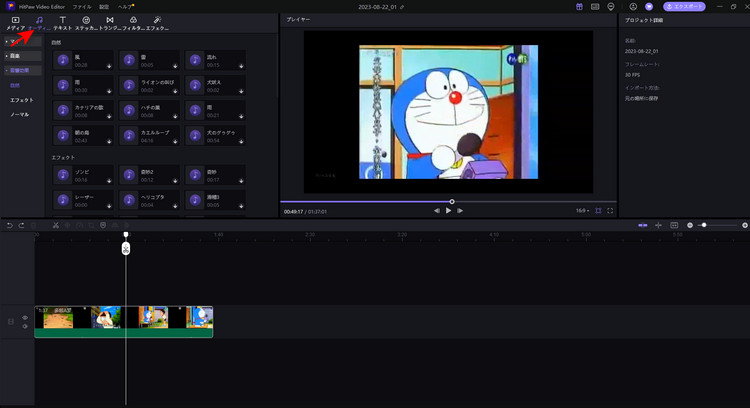Toggle the timeline snapping magnet button
Viewport: 750px width, 408px height.
tap(642, 225)
